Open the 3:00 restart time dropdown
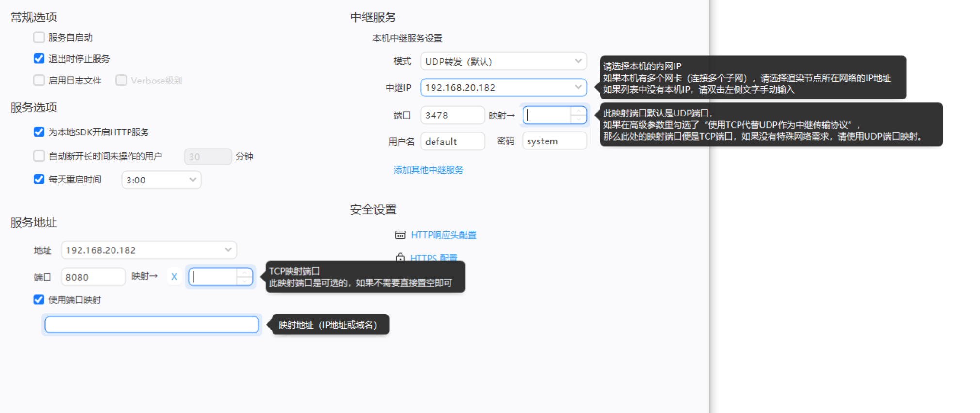This screenshot has width=980, height=413. click(161, 180)
